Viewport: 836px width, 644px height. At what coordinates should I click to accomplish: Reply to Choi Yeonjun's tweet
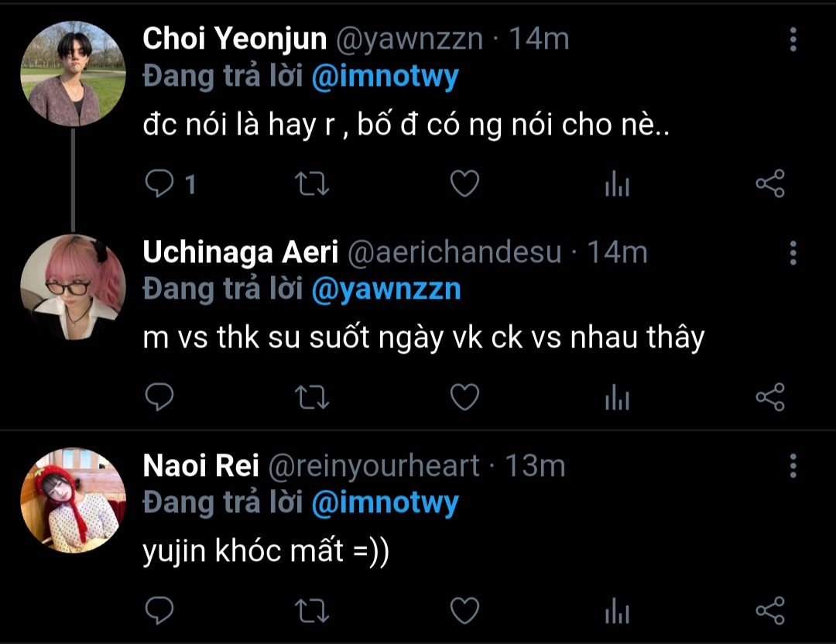(x=160, y=184)
